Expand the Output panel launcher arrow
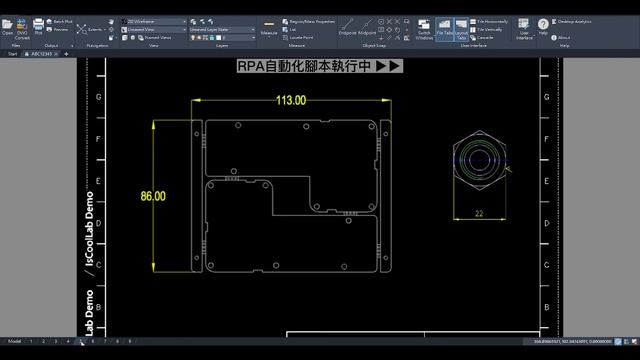This screenshot has width=640, height=360. [x=72, y=46]
